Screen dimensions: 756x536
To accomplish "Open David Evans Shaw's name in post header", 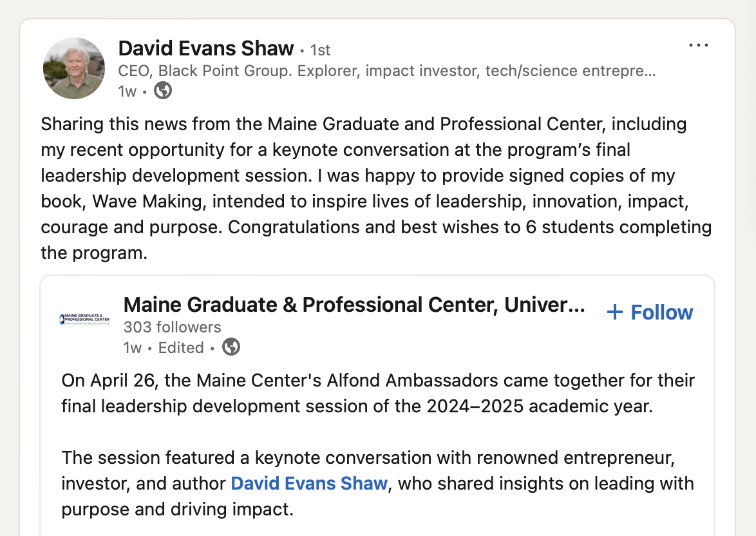I will pos(206,48).
